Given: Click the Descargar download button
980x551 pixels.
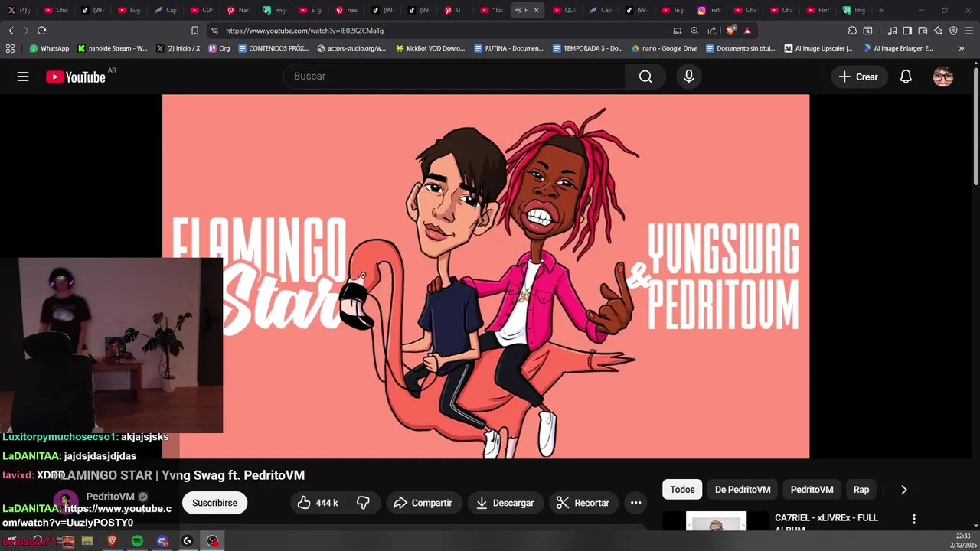Looking at the screenshot, I should click(505, 503).
